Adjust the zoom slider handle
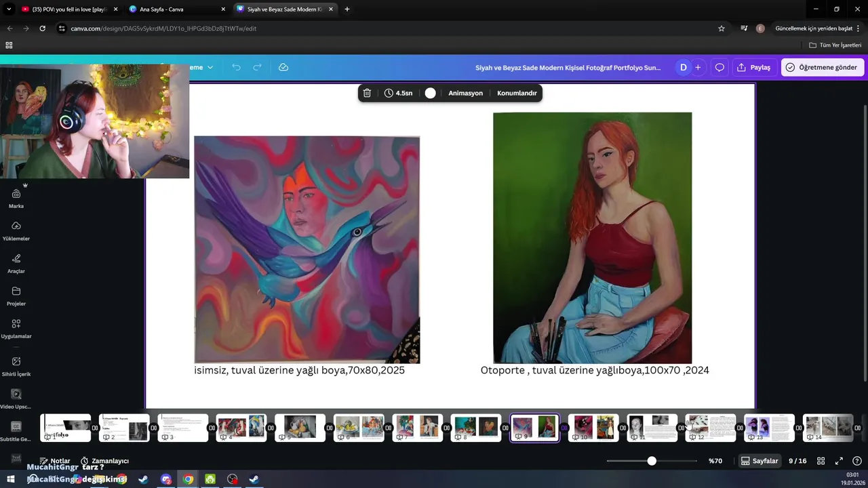The width and height of the screenshot is (868, 488). pyautogui.click(x=652, y=461)
